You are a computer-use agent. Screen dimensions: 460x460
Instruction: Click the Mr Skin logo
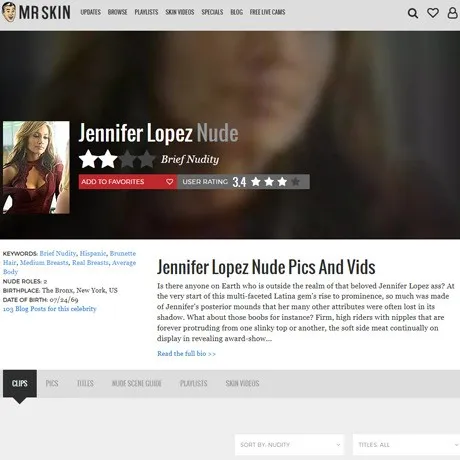tap(36, 12)
